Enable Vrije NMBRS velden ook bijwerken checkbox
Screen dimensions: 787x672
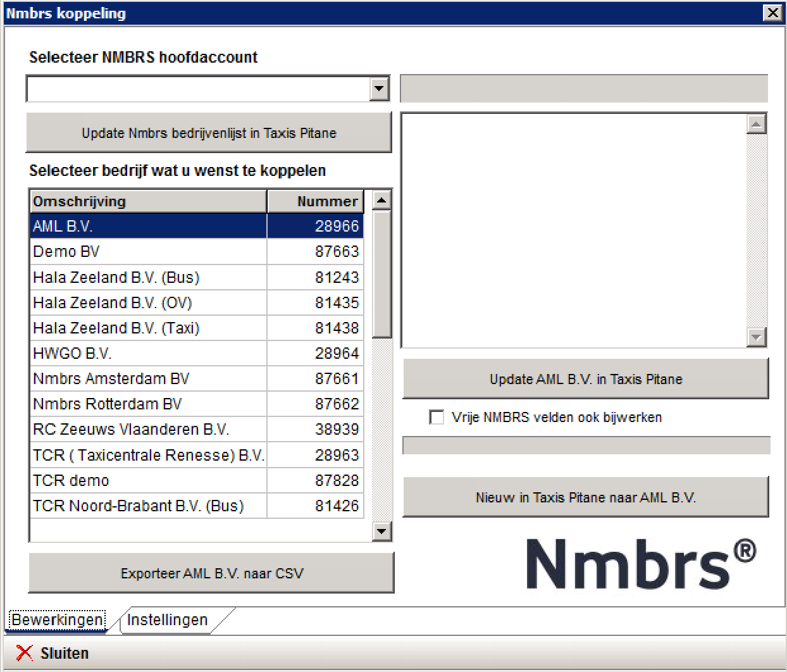pyautogui.click(x=437, y=417)
